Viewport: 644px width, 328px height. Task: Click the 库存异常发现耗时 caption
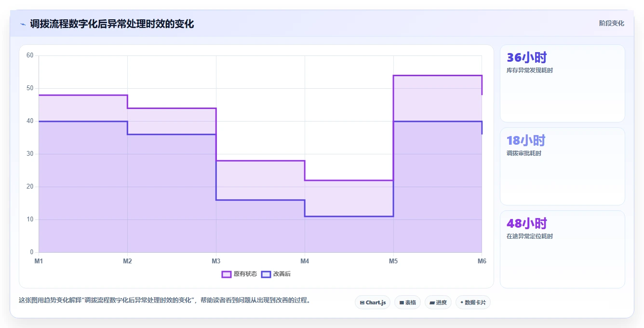(529, 70)
